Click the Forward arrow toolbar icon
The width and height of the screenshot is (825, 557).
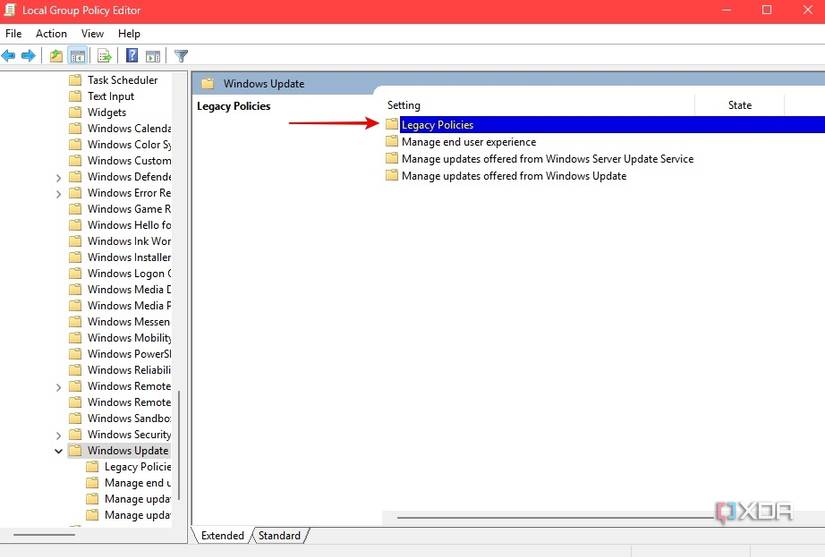[28, 55]
